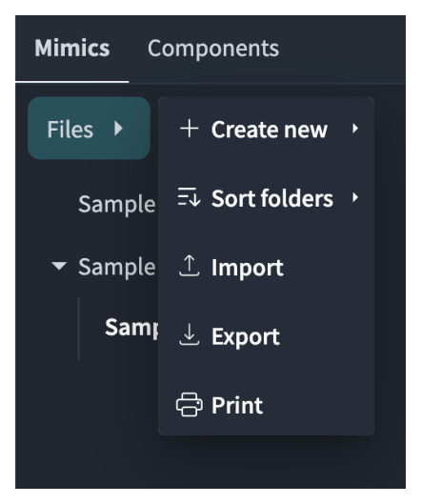Click the download icon beside Export
The height and width of the screenshot is (504, 421).
point(189,334)
